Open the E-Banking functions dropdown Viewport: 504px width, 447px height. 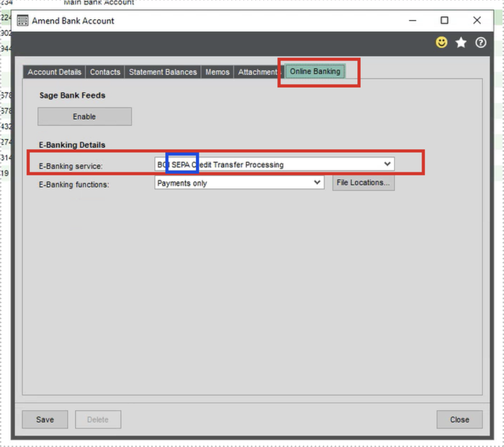tap(317, 183)
